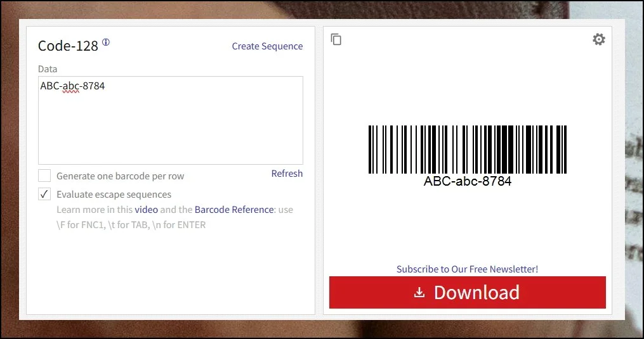
Task: Copy the barcode using the copy icon
Action: coord(336,39)
